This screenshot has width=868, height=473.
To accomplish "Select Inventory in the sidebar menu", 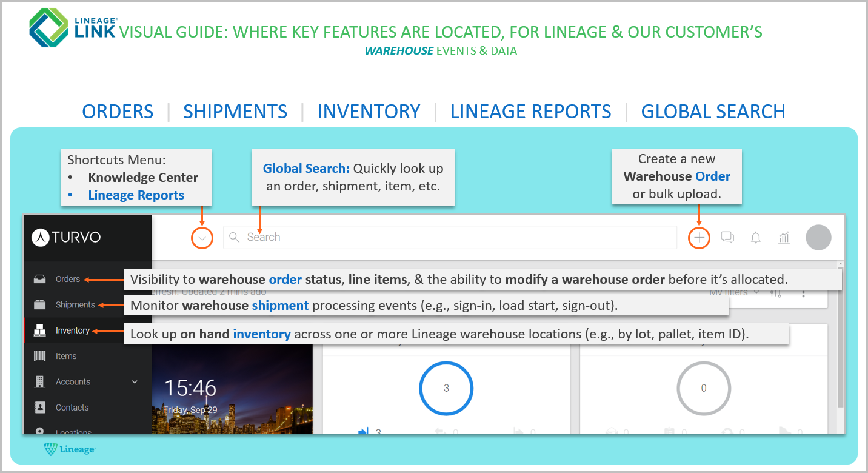I will click(x=73, y=330).
